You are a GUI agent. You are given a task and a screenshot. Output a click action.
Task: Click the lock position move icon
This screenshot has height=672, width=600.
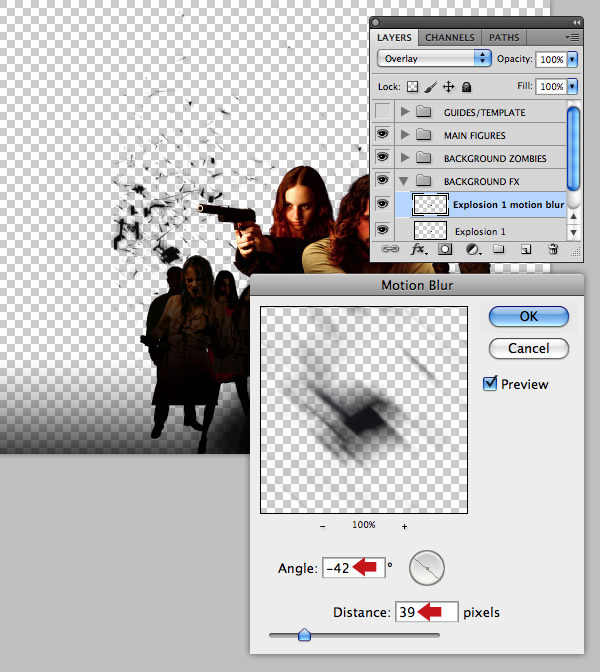tap(448, 87)
